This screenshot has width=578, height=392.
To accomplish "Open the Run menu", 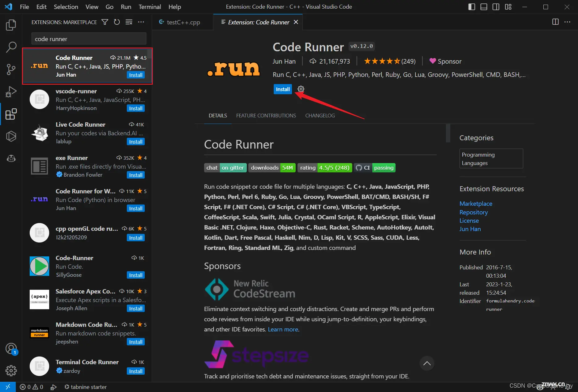I will coord(126,7).
